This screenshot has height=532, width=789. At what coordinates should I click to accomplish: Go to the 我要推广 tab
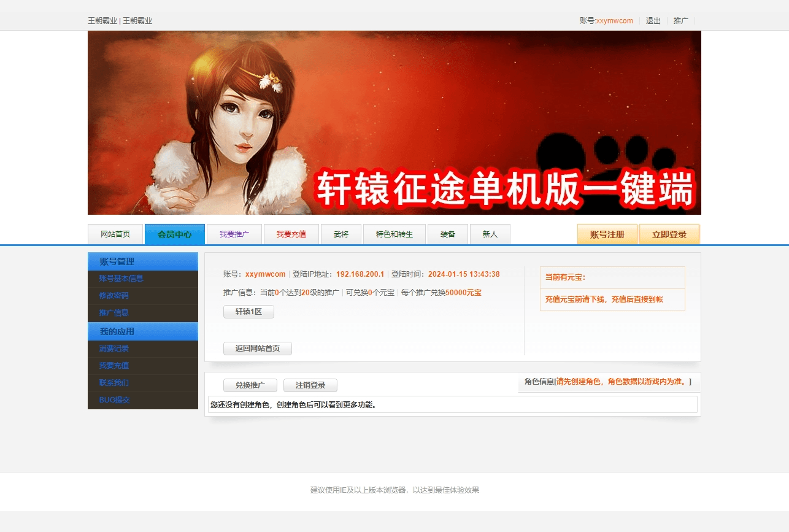pyautogui.click(x=234, y=234)
